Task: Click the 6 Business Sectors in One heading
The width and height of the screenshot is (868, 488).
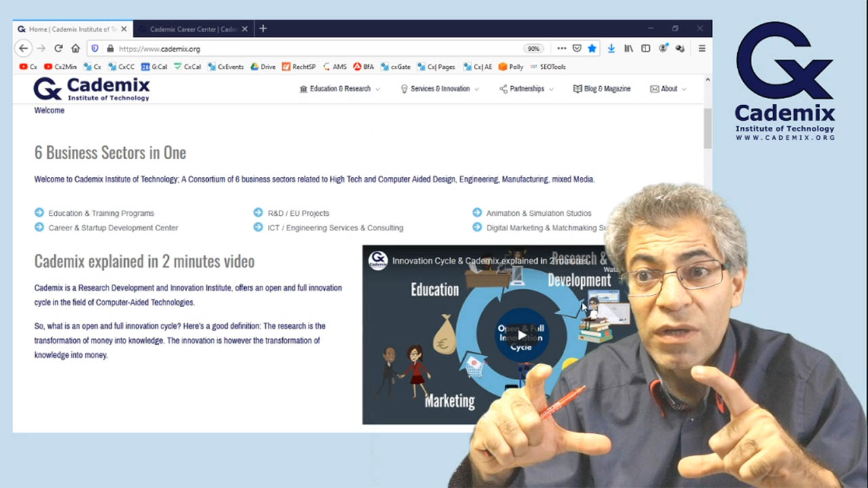Action: (110, 152)
